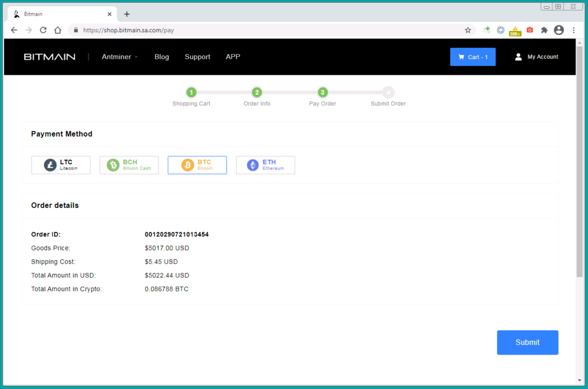Close the Bitmain tab
588x389 pixels.
pos(110,14)
